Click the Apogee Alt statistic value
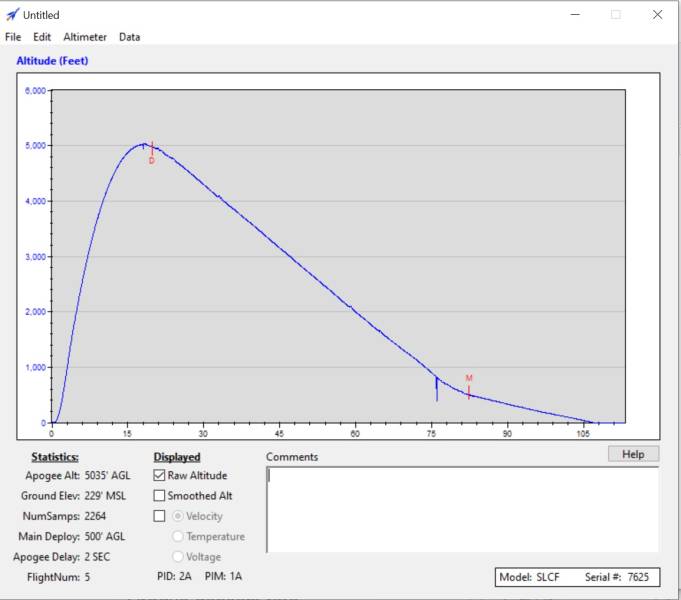The width and height of the screenshot is (681, 600). [107, 476]
